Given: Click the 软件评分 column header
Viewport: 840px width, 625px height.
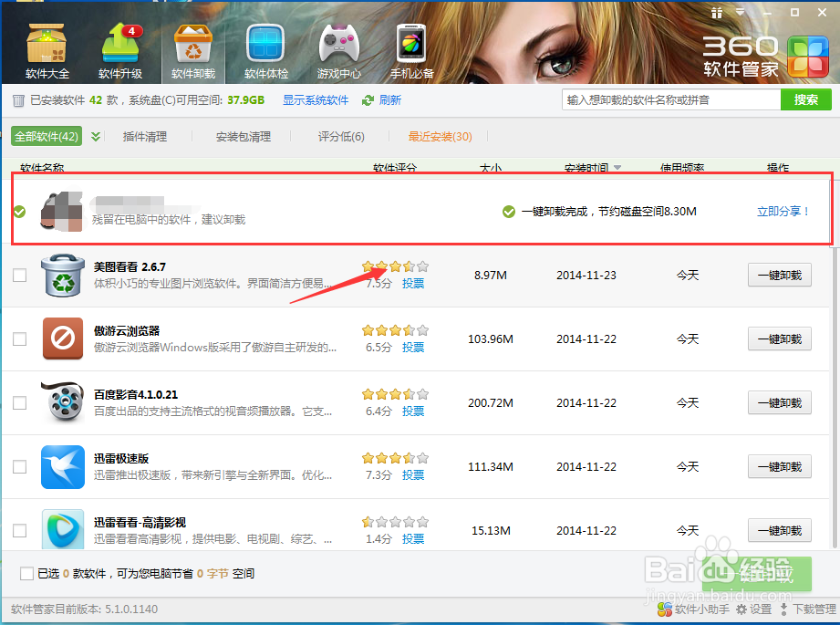Looking at the screenshot, I should 395,168.
